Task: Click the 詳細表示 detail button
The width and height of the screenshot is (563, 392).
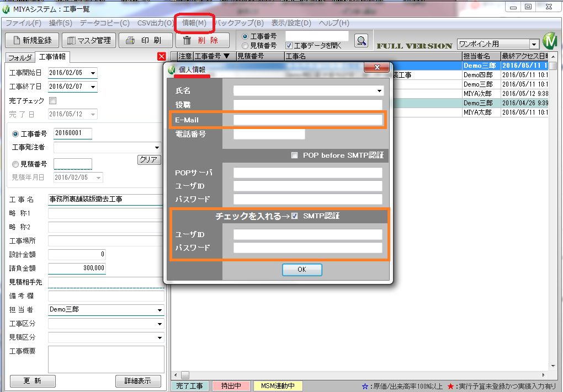Action: click(138, 381)
